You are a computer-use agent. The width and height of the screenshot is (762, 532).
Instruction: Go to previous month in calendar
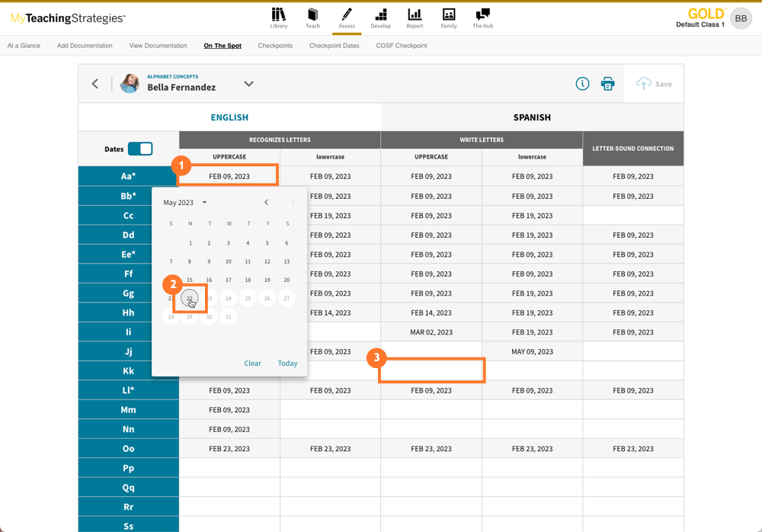tap(266, 202)
